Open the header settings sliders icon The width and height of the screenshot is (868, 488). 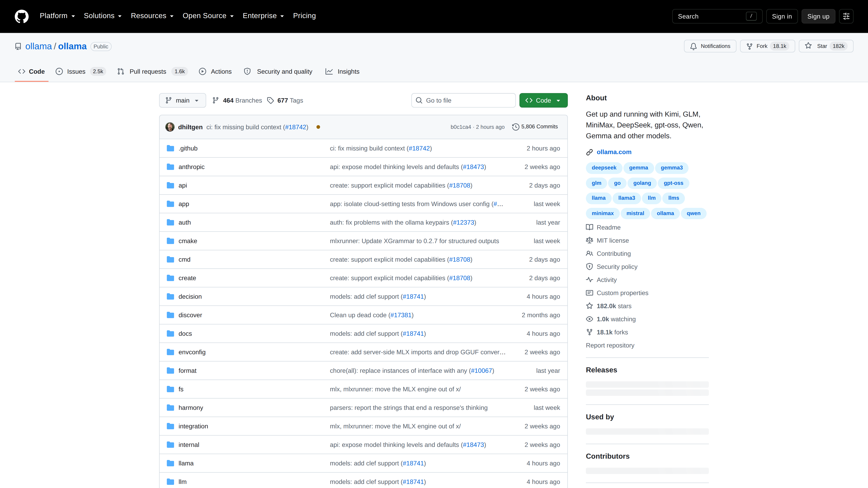[846, 16]
